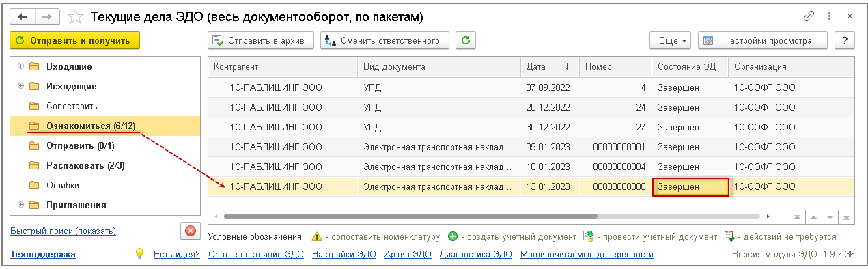868x269 pixels.
Task: Jump to the last row with list navigation icon
Action: point(847,216)
